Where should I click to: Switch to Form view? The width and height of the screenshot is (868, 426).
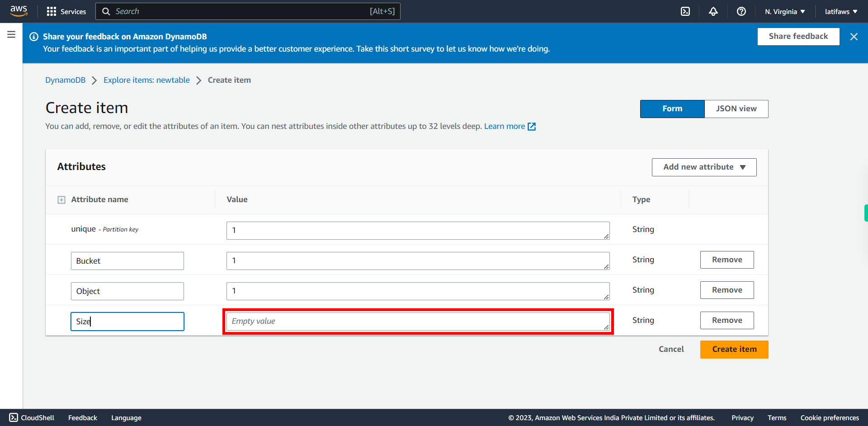(672, 109)
